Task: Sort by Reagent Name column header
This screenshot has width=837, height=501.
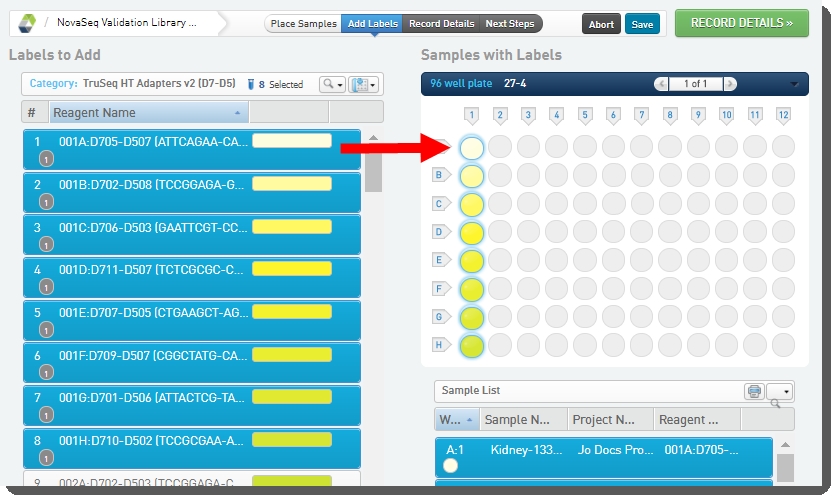Action: pos(147,113)
